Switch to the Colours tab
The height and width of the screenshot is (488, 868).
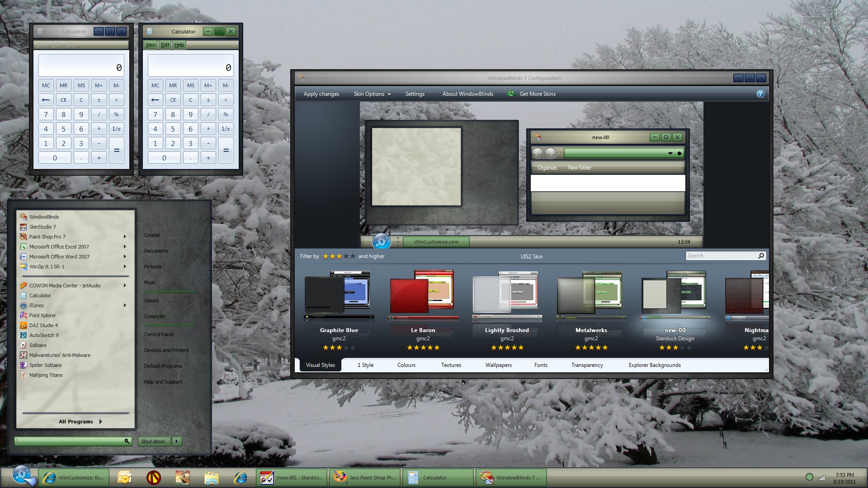[406, 365]
